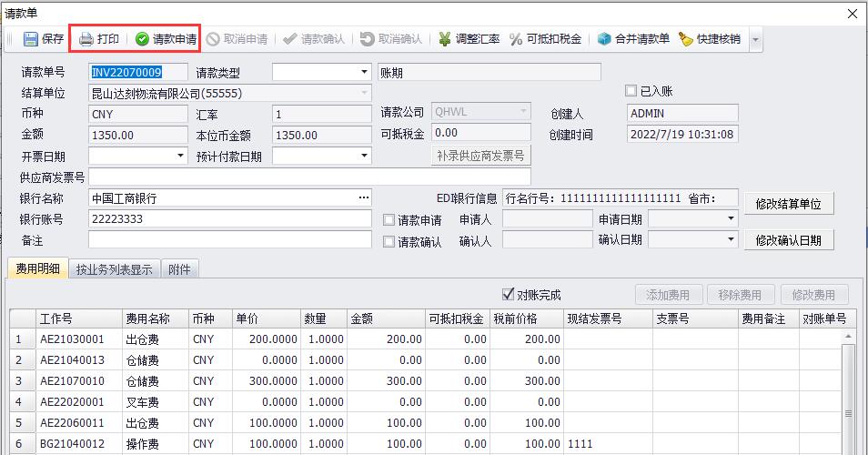The height and width of the screenshot is (455, 868).
Task: Expand the 请款类型 dropdown
Action: click(364, 72)
